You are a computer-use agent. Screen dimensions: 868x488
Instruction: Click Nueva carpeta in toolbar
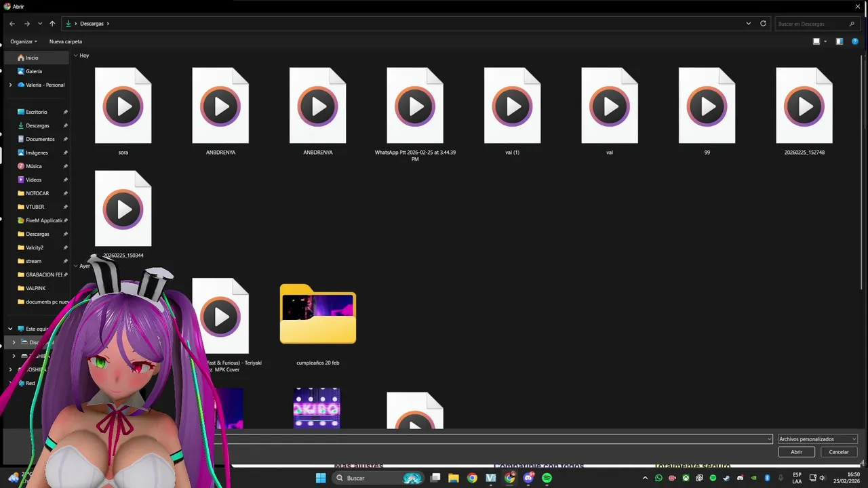coord(66,41)
